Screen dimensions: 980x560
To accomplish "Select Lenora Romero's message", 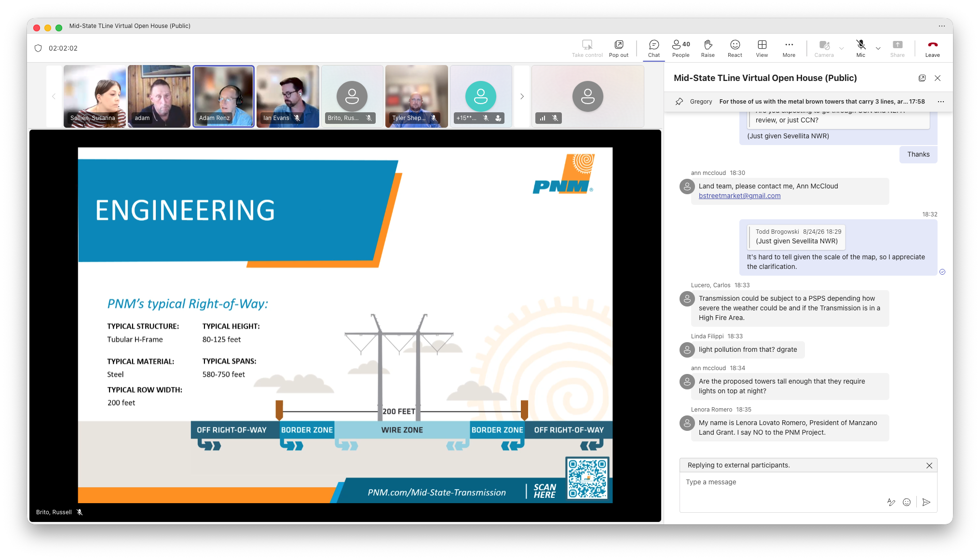I will pyautogui.click(x=790, y=428).
